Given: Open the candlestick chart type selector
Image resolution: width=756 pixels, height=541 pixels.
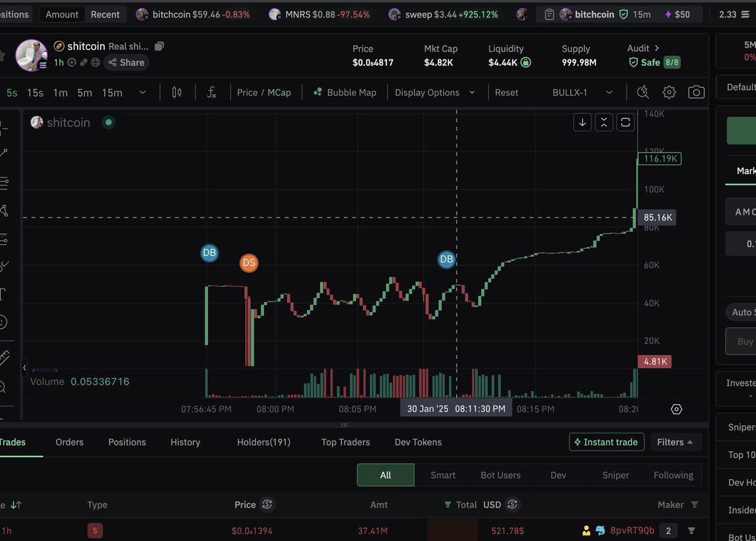Looking at the screenshot, I should (x=176, y=92).
